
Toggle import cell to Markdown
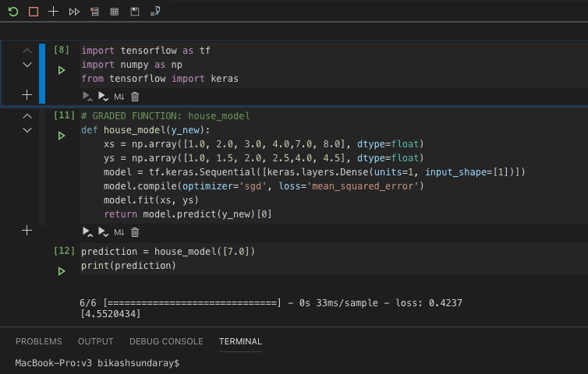pos(119,97)
